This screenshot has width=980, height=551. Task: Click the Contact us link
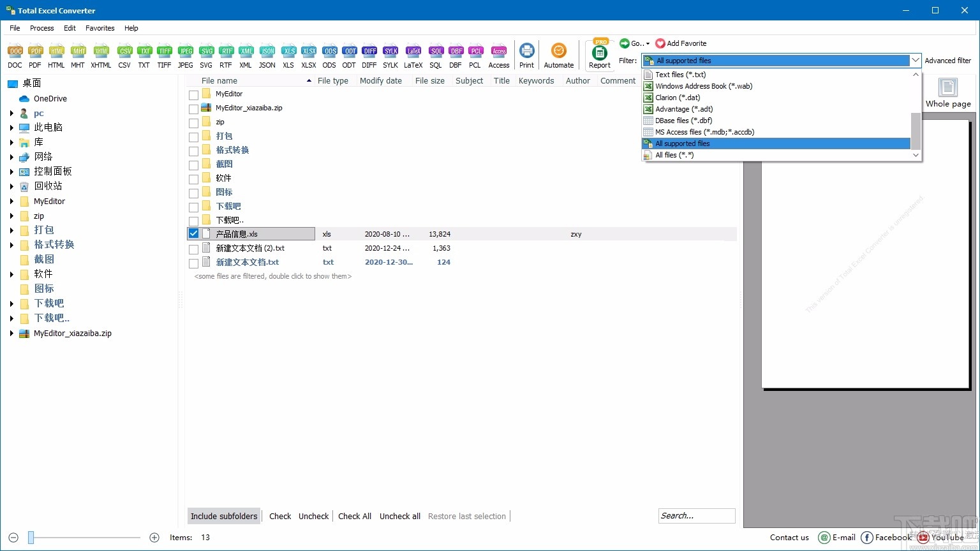[789, 537]
